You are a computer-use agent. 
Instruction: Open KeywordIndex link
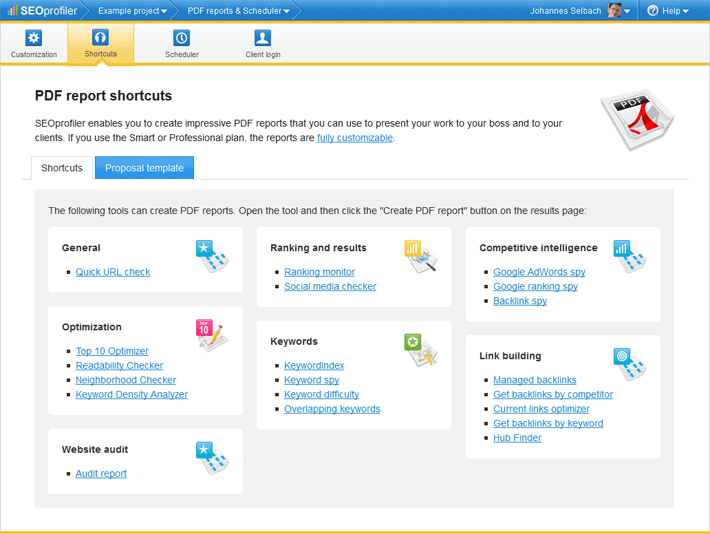tap(314, 366)
